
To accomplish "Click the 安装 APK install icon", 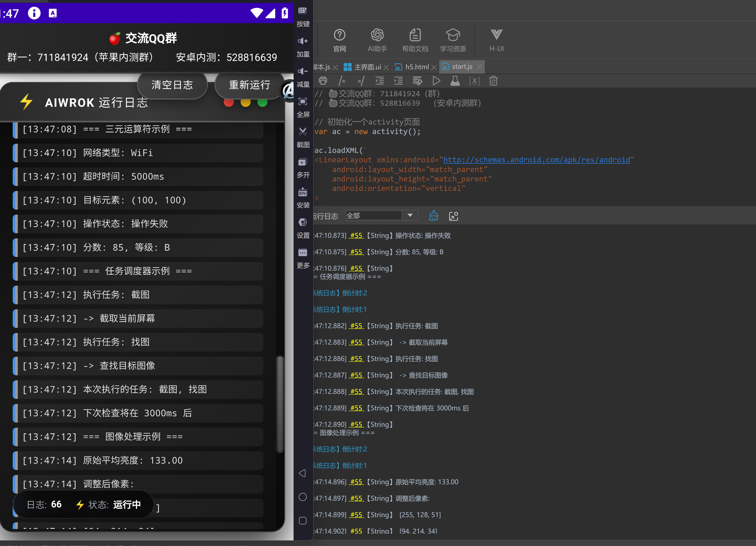I will pyautogui.click(x=303, y=198).
